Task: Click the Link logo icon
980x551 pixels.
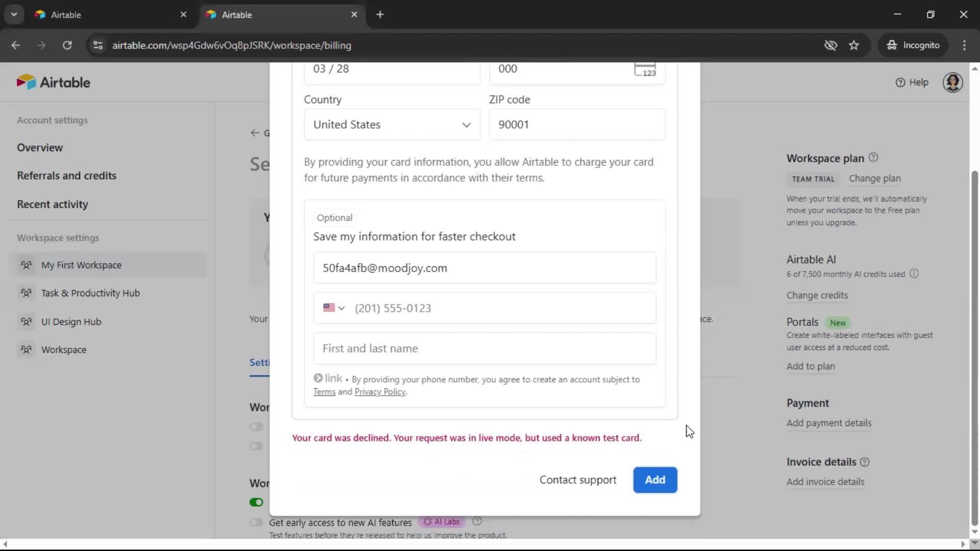Action: coord(328,379)
